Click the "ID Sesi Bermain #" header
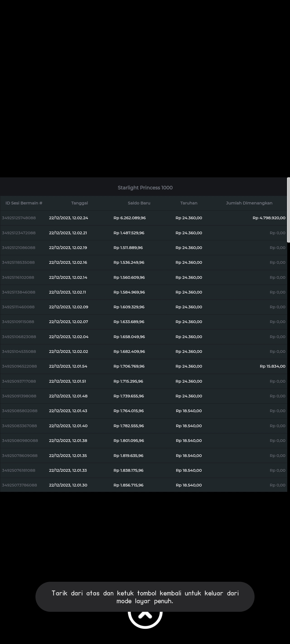Viewport: 290px width, 644px height. [x=24, y=203]
